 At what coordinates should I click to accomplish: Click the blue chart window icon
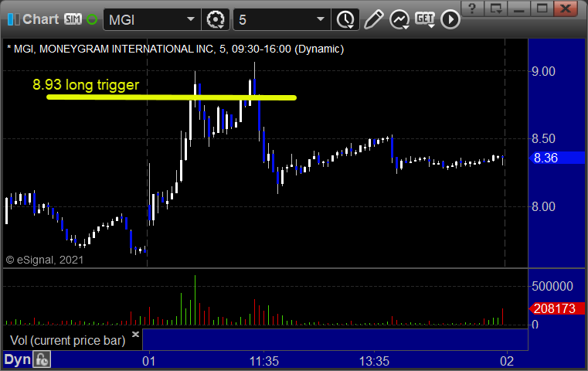[x=13, y=19]
